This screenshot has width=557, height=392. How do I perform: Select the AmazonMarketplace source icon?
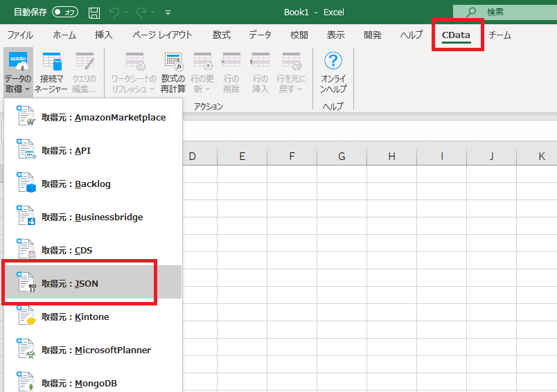(x=26, y=118)
